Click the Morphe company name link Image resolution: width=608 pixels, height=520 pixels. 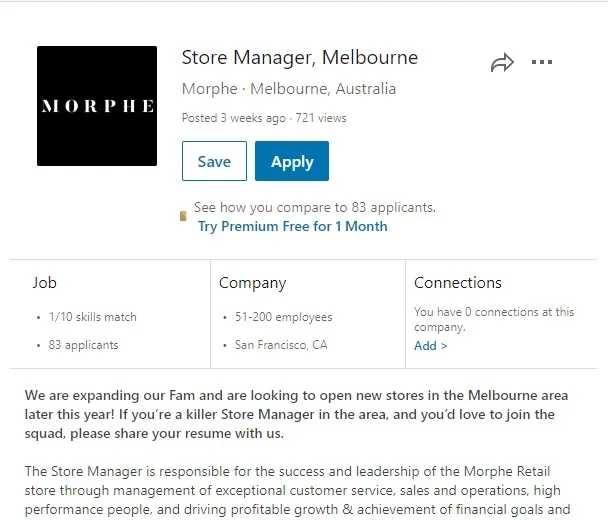pyautogui.click(x=210, y=88)
